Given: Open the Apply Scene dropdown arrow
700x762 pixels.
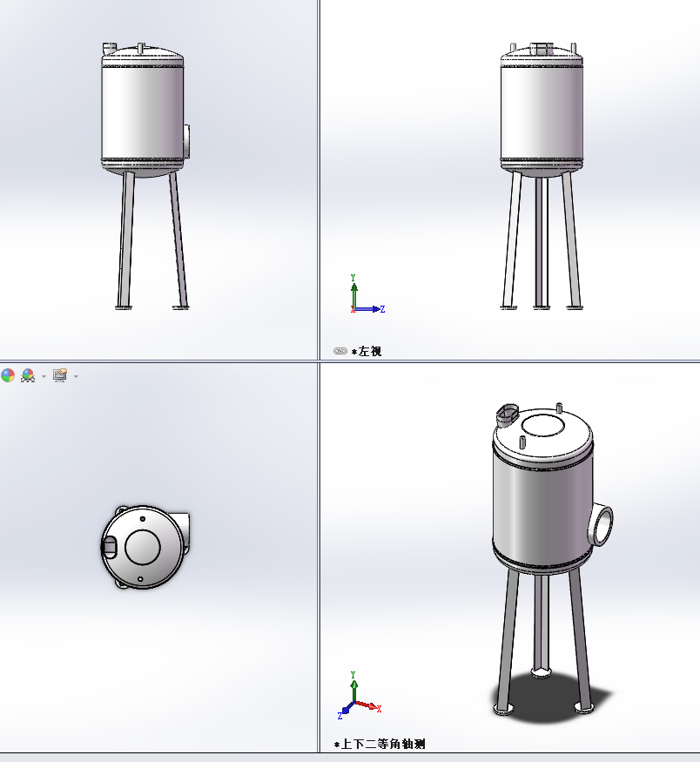Looking at the screenshot, I should pyautogui.click(x=44, y=376).
